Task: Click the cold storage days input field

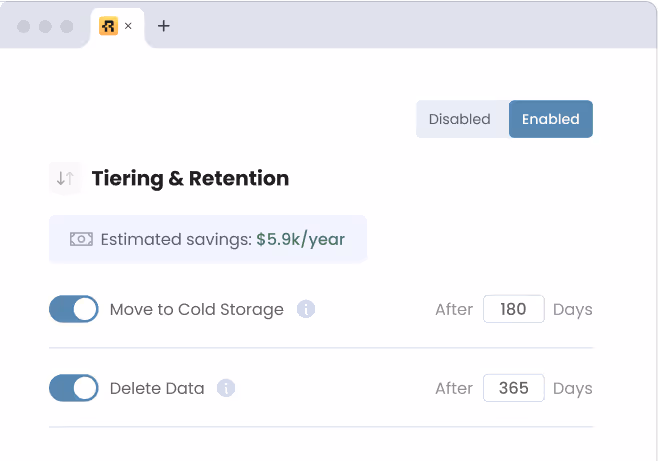Action: click(x=513, y=309)
